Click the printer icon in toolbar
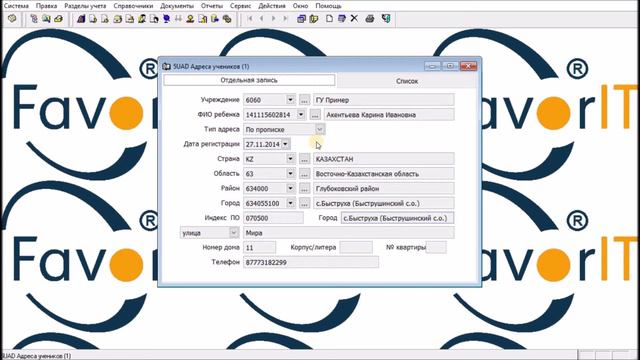640x360 pixels. 370,19
